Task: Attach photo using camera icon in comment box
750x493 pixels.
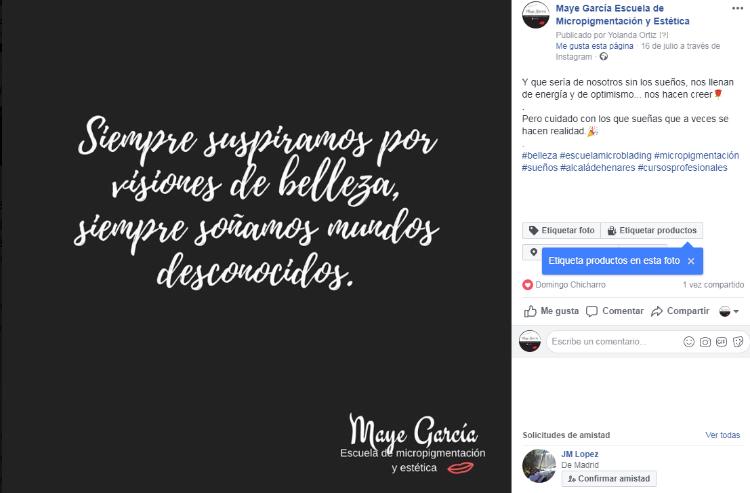Action: (x=705, y=341)
